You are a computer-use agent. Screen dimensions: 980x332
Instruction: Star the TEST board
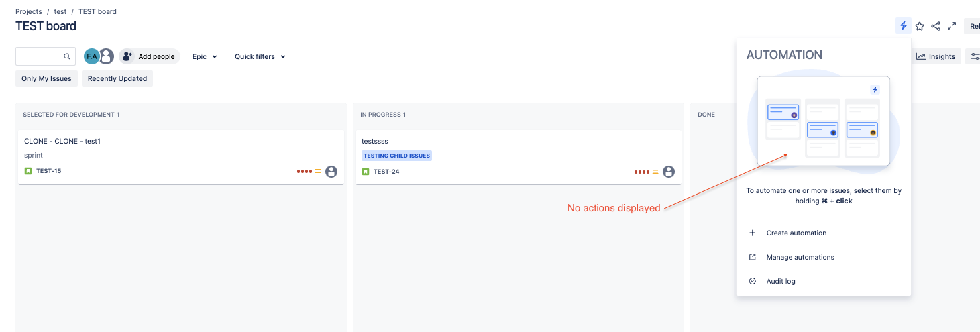click(920, 26)
